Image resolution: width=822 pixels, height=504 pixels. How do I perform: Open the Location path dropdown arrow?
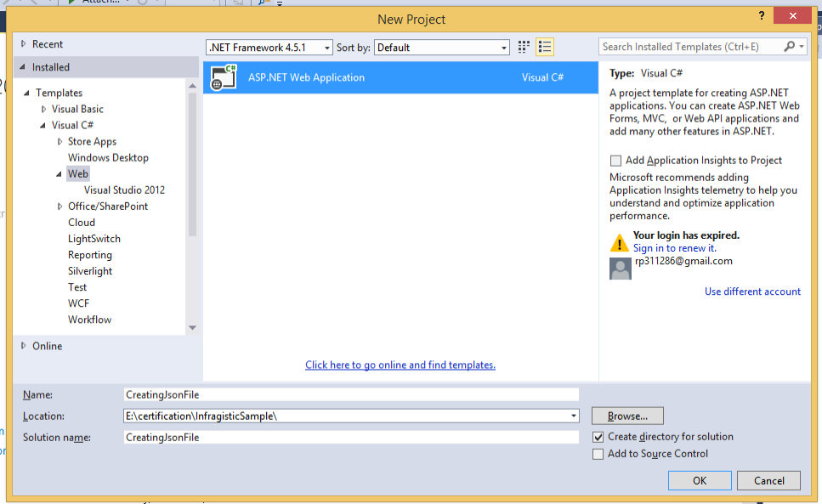click(574, 416)
